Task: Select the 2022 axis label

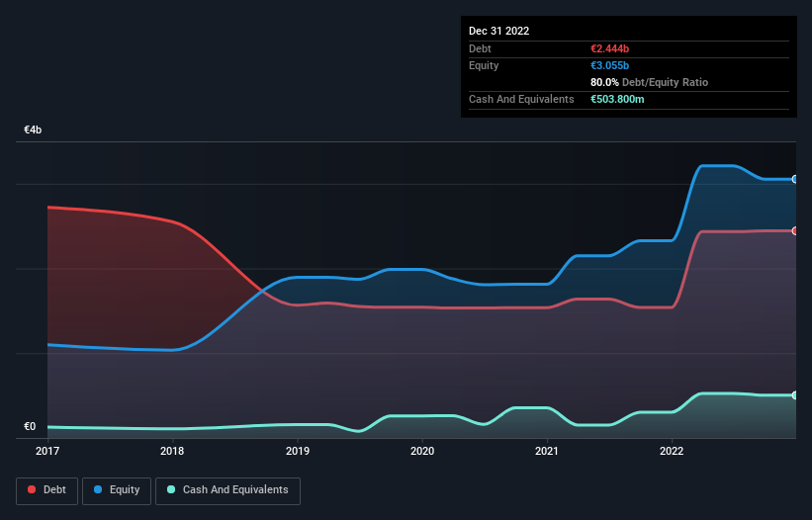Action: [672, 451]
